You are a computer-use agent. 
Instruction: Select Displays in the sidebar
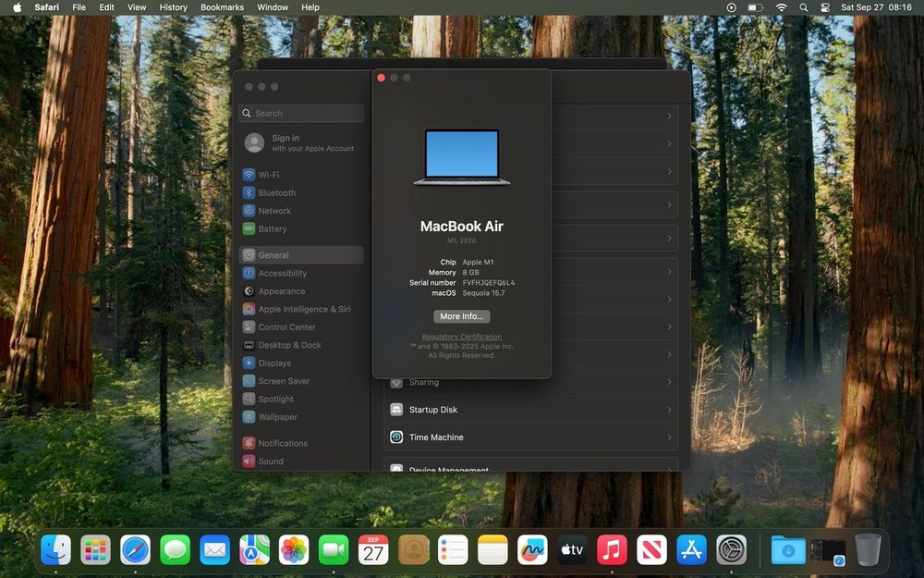[x=274, y=363]
